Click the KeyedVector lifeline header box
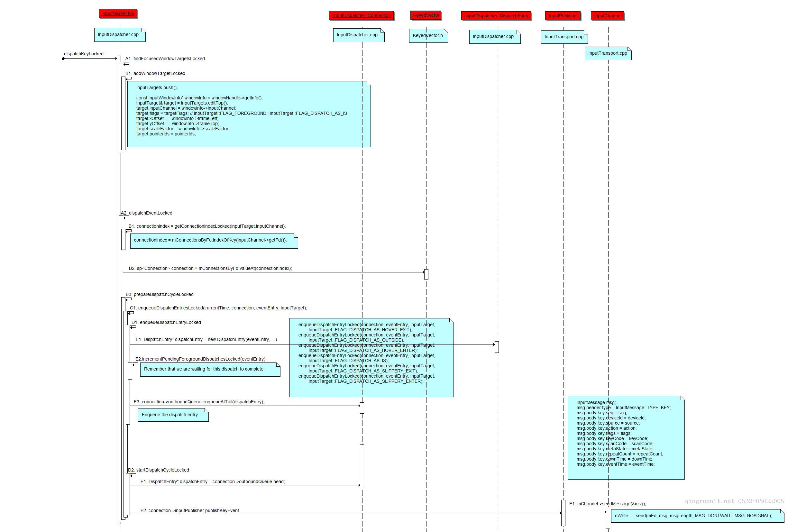The width and height of the screenshot is (788, 532). 426,15
